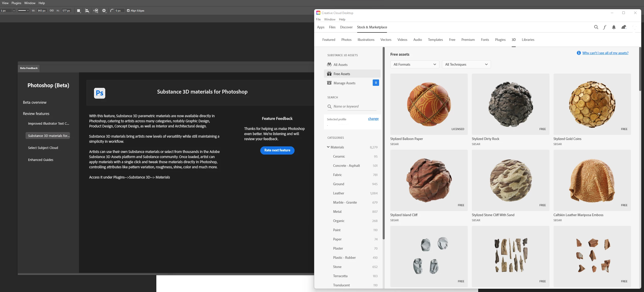Open the All Formats dropdown
Viewport: 644px width, 292px height.
pyautogui.click(x=414, y=64)
